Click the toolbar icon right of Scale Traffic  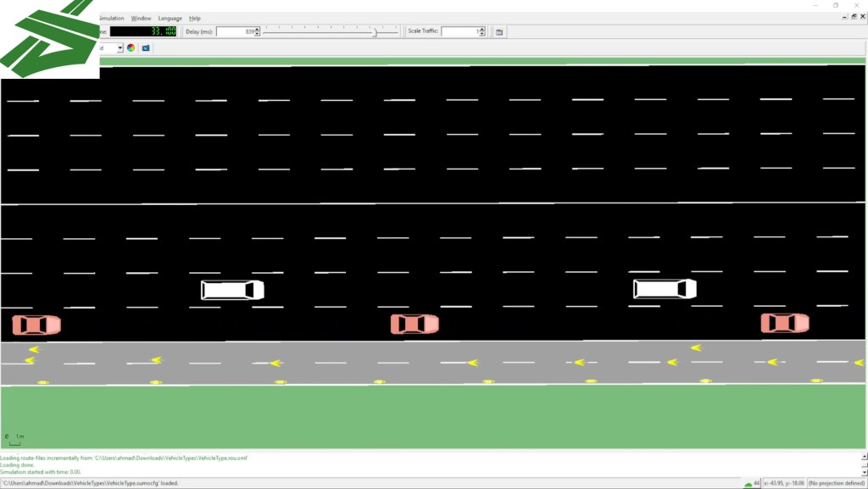[x=500, y=32]
